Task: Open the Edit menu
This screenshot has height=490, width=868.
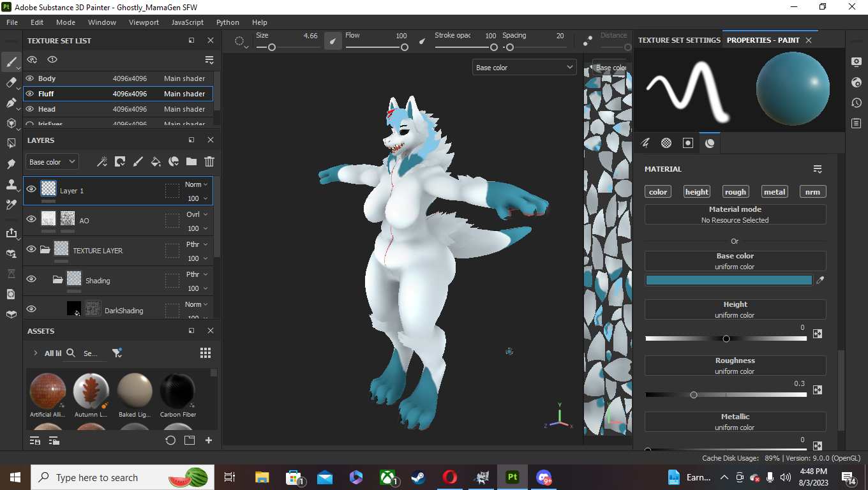Action: pyautogui.click(x=37, y=22)
